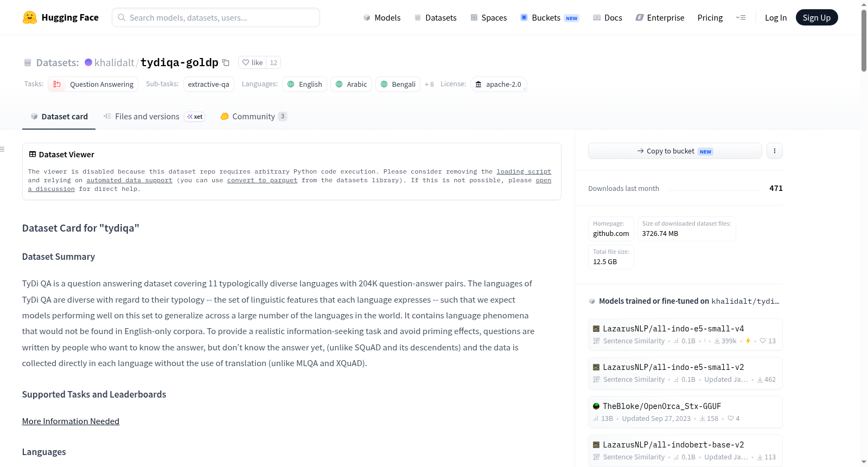Open the 'loading script' link

pos(524,171)
